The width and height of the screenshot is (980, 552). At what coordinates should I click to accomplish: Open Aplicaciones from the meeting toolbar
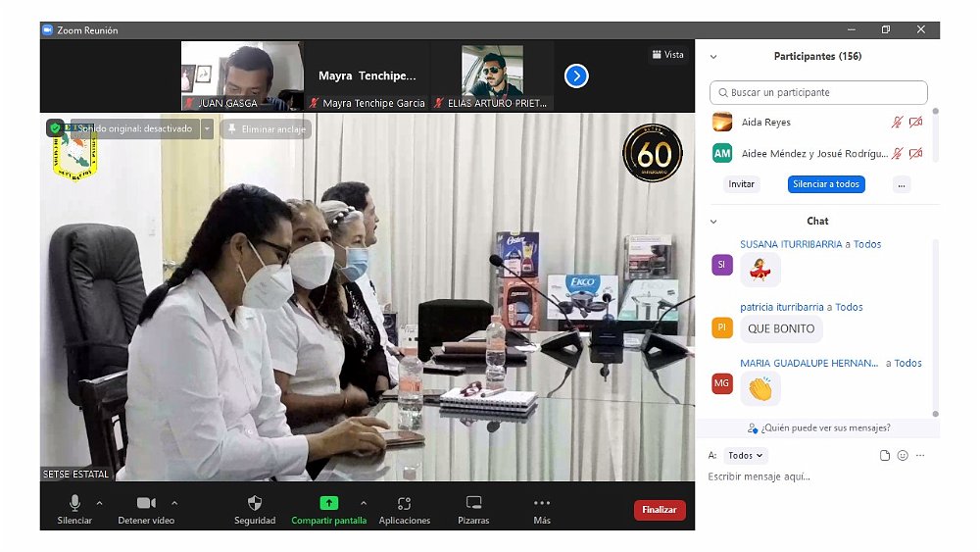pos(404,503)
